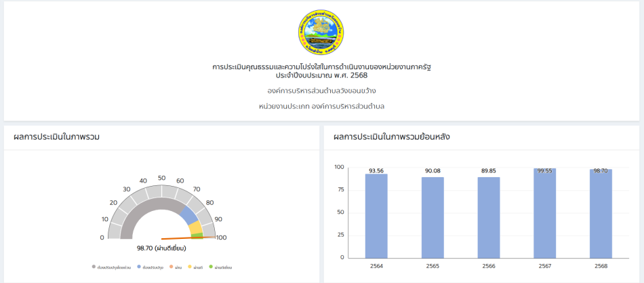
Task: Click the green segment of the gauge arc
Action: pos(197,235)
